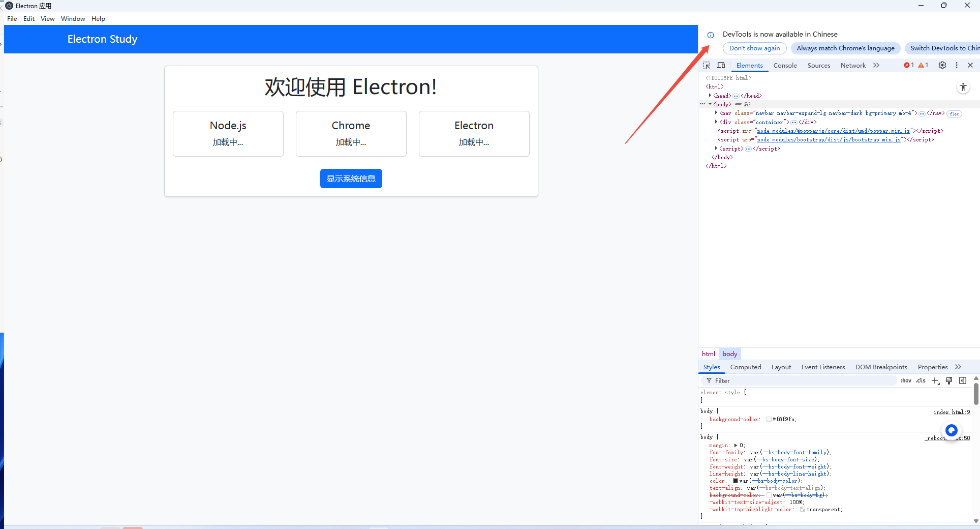980x529 pixels.
Task: Open the DevTools three-dot customize menu
Action: pos(957,65)
